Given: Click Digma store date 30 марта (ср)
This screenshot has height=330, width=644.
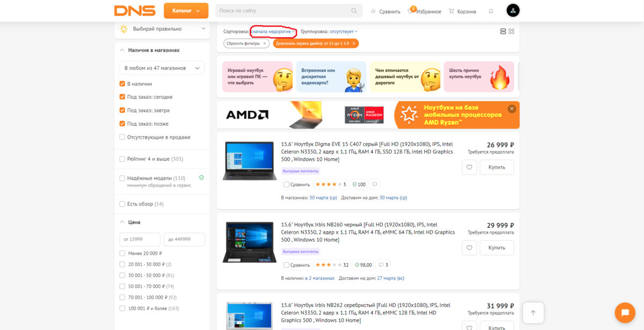Looking at the screenshot, I should pyautogui.click(x=323, y=198).
